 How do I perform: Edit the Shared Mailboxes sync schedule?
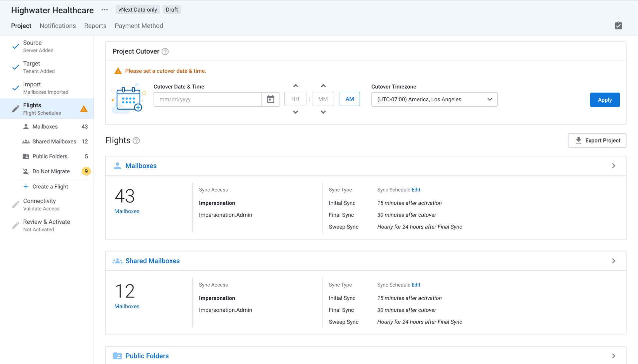click(x=416, y=285)
